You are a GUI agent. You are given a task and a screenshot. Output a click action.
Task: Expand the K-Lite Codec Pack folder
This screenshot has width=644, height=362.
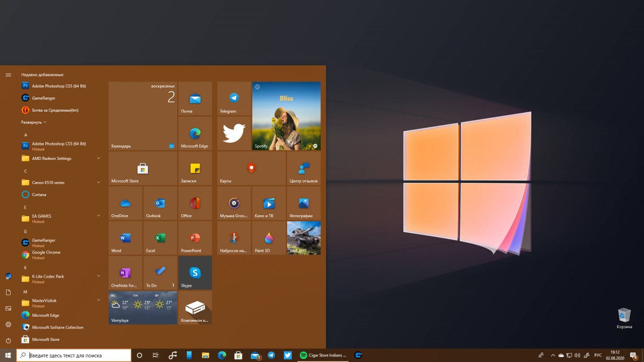(x=60, y=279)
